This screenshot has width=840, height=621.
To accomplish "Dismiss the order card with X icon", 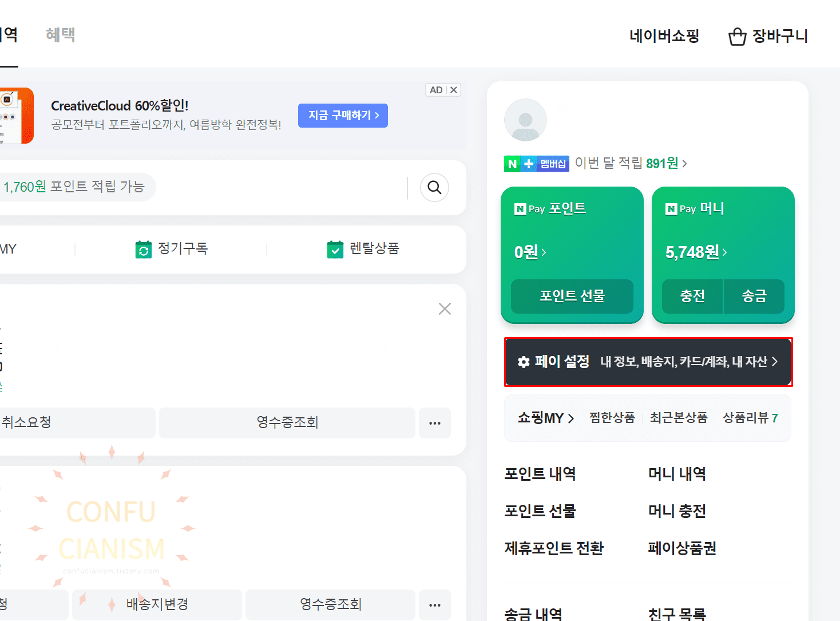I will tap(445, 309).
